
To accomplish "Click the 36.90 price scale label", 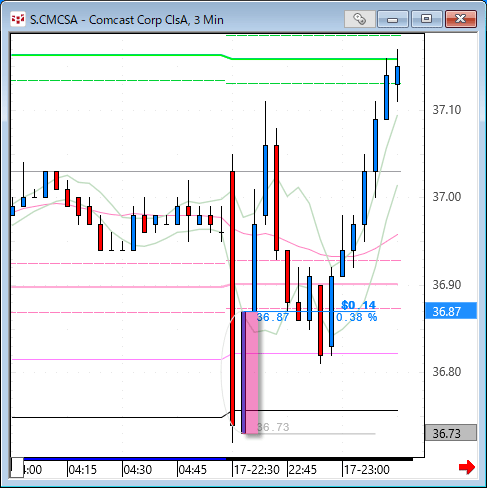I will [446, 285].
